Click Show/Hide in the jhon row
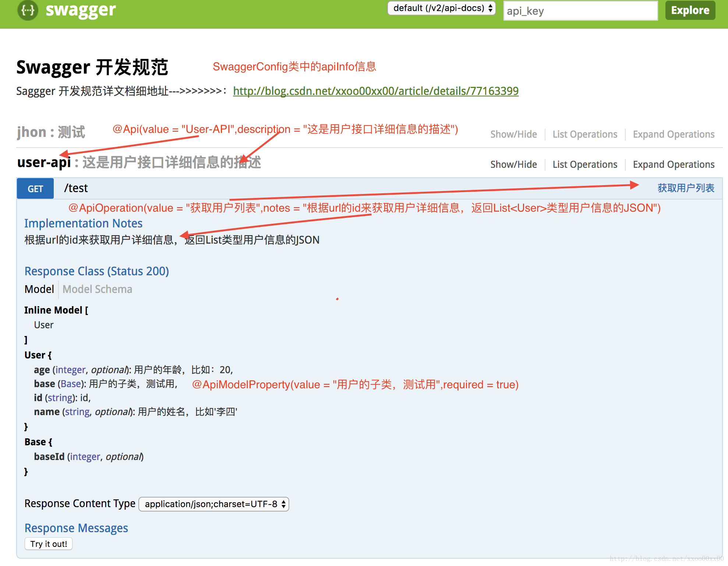 pyautogui.click(x=513, y=134)
